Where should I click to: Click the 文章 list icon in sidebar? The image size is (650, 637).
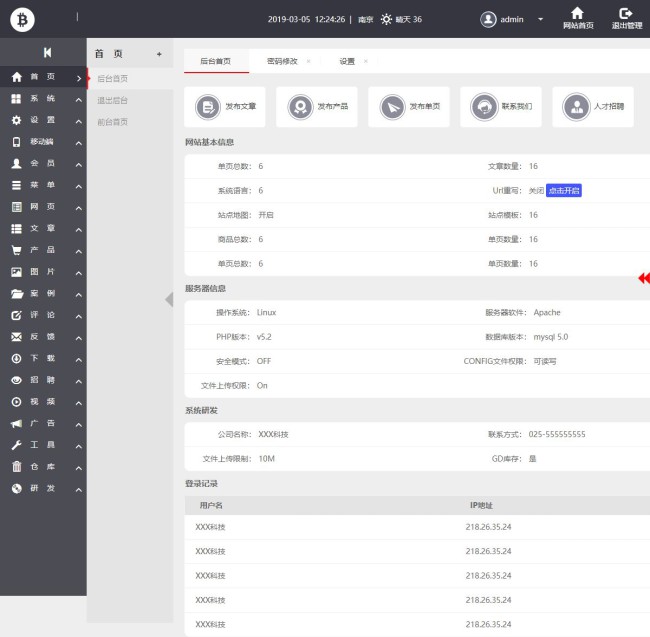coord(16,229)
